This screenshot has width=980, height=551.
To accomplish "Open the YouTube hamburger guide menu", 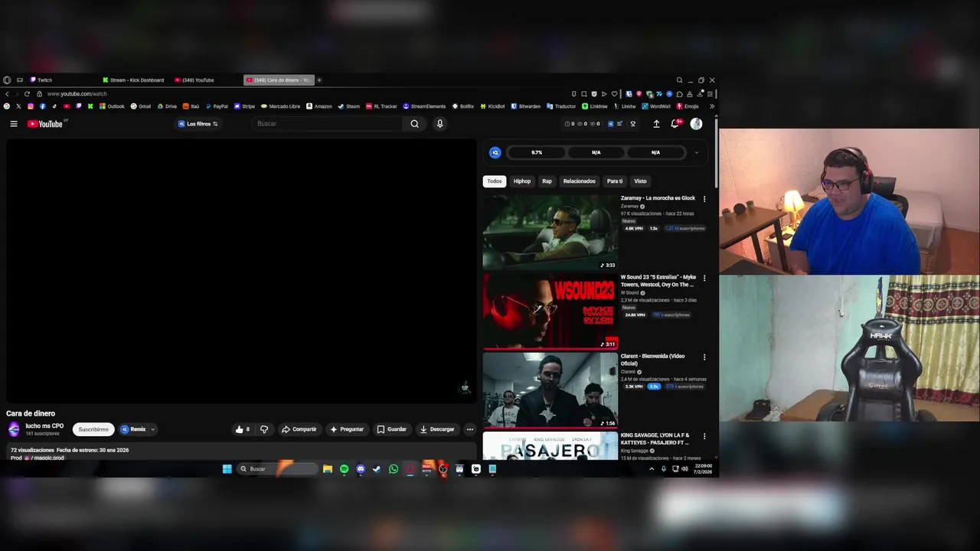I will [14, 124].
